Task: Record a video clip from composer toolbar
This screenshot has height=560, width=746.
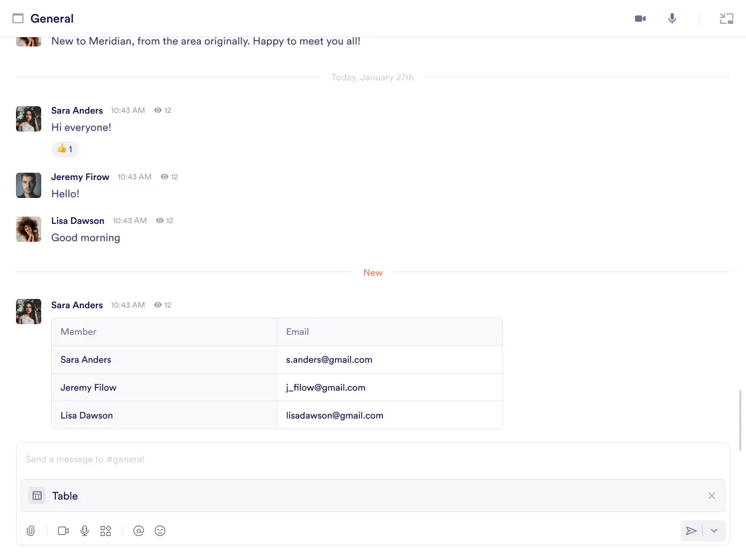Action: pyautogui.click(x=63, y=531)
